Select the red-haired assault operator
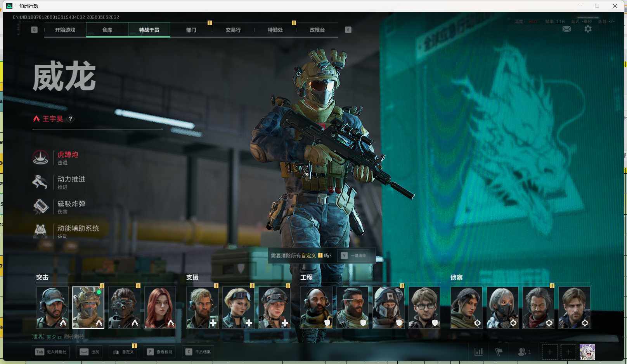The width and height of the screenshot is (627, 364). pyautogui.click(x=160, y=307)
